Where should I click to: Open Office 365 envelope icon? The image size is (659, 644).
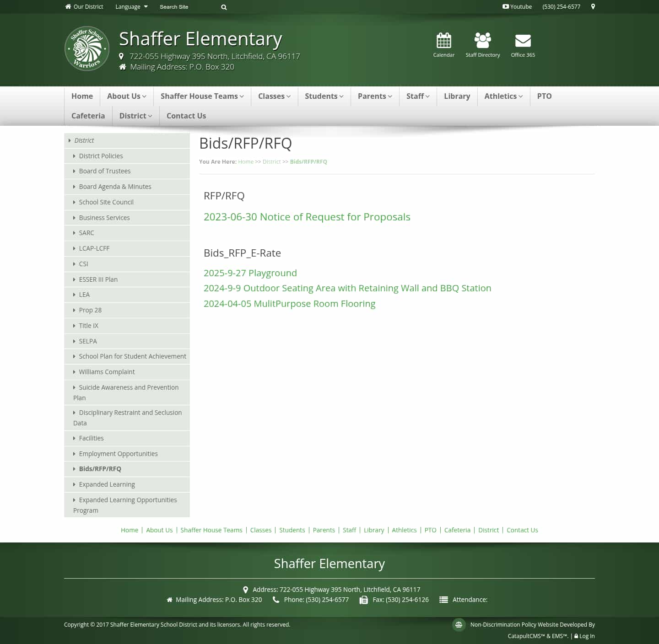pyautogui.click(x=523, y=40)
